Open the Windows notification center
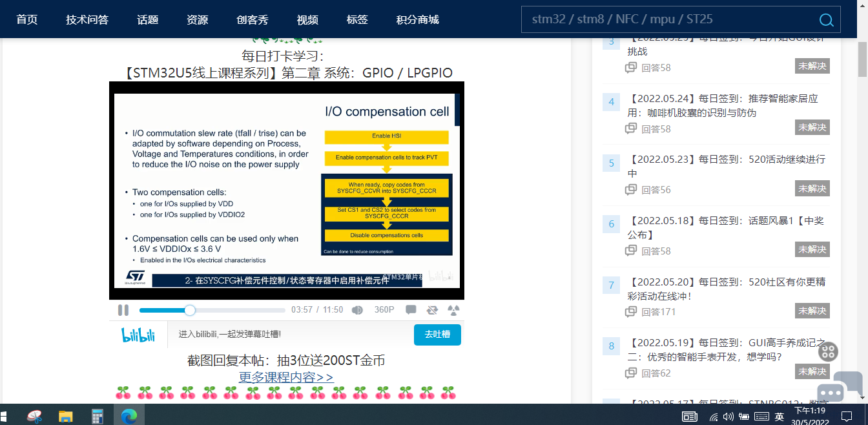This screenshot has height=425, width=868. coord(847,417)
